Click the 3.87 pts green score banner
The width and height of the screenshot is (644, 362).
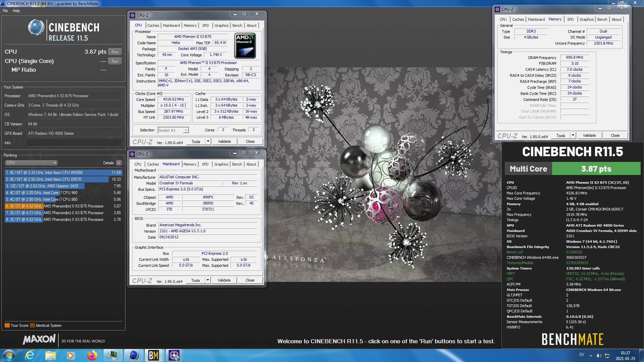click(596, 169)
